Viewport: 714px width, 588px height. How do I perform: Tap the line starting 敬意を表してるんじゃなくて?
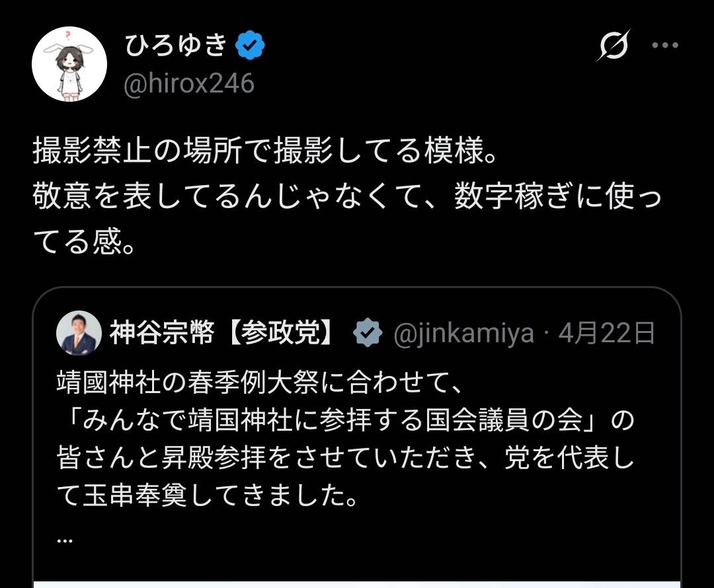344,198
